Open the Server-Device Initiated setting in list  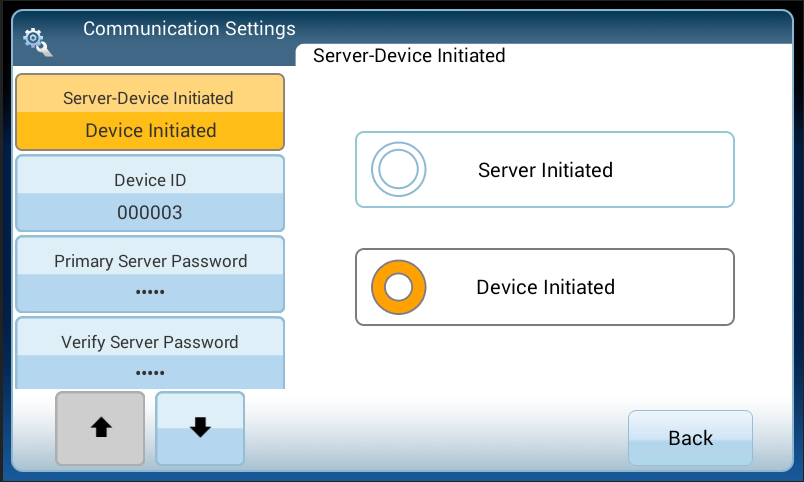point(149,99)
